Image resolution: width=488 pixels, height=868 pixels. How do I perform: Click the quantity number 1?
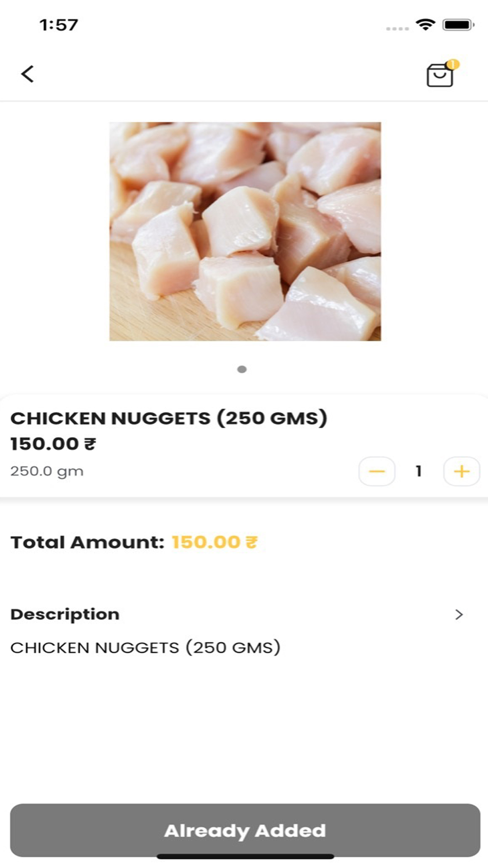[x=419, y=471]
